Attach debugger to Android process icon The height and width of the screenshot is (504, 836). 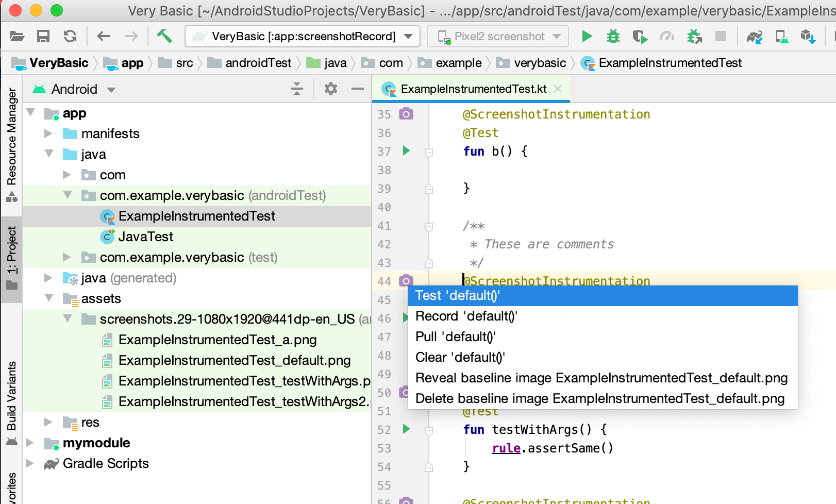point(694,36)
